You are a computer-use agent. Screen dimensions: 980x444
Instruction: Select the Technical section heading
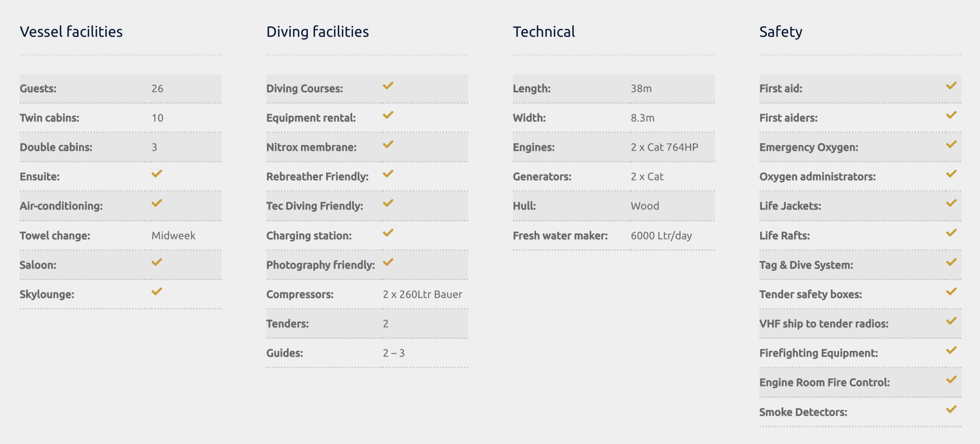tap(544, 32)
